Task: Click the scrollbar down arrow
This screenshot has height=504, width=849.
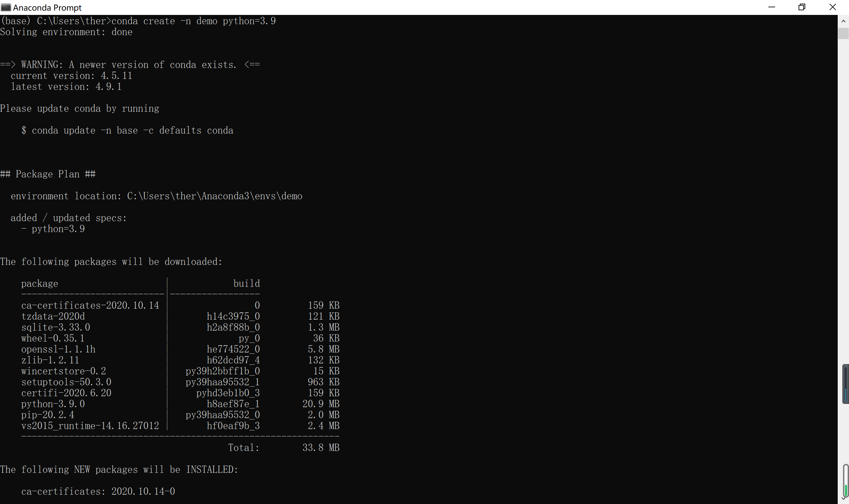Action: click(843, 498)
